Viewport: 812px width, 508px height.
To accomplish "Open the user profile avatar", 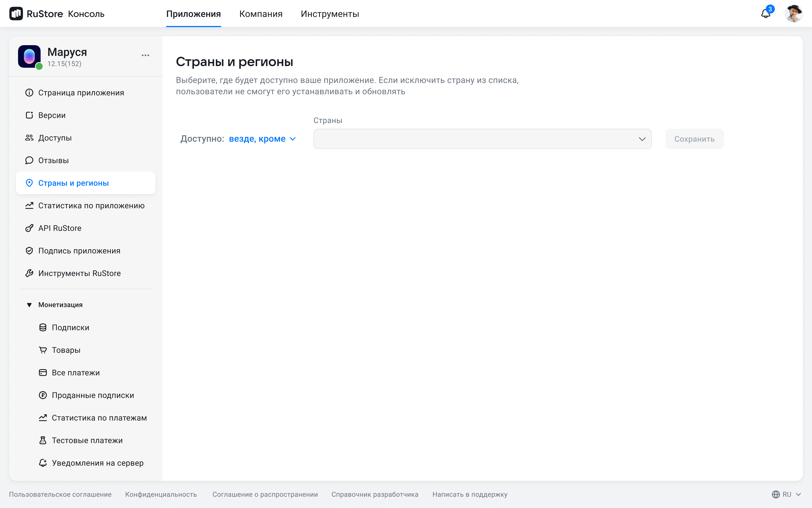I will 794,14.
